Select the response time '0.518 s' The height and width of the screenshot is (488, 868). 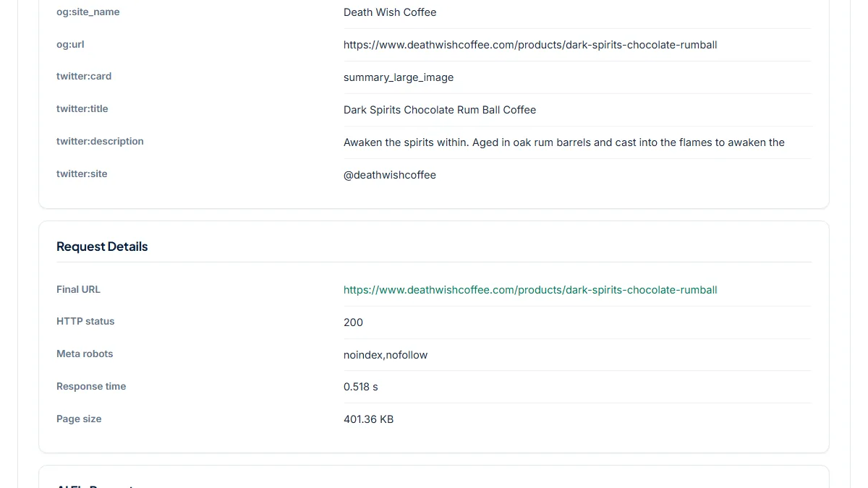tap(361, 387)
